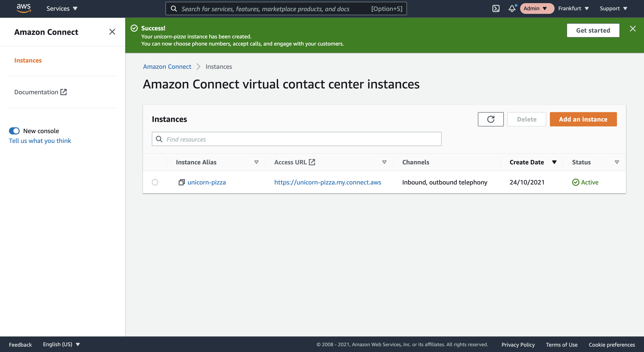Click the Tell us what you think link
The image size is (644, 352).
point(40,141)
